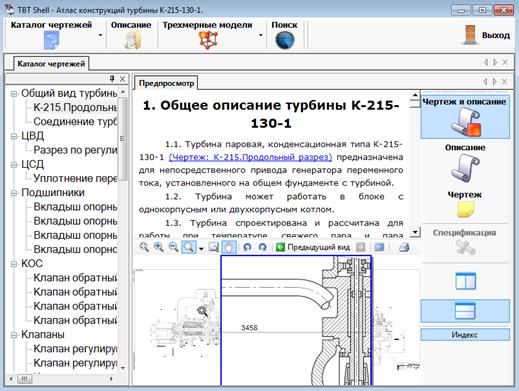Select the Чертеж yellow note view mode
Image resolution: width=519 pixels, height=391 pixels.
pyautogui.click(x=465, y=205)
